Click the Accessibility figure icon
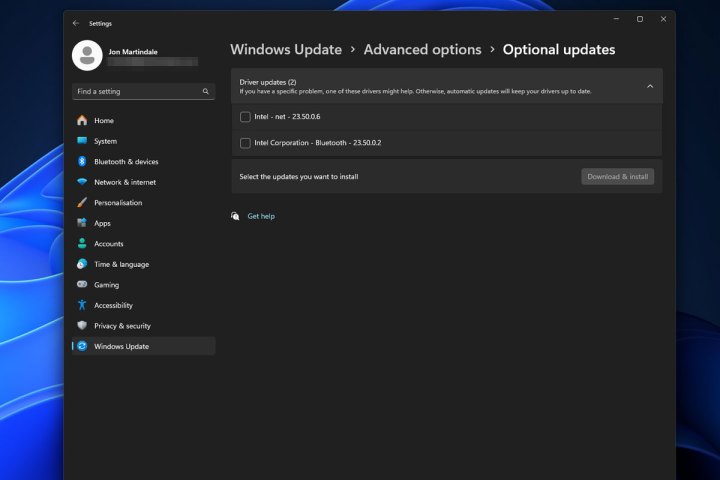The width and height of the screenshot is (720, 480). click(82, 305)
